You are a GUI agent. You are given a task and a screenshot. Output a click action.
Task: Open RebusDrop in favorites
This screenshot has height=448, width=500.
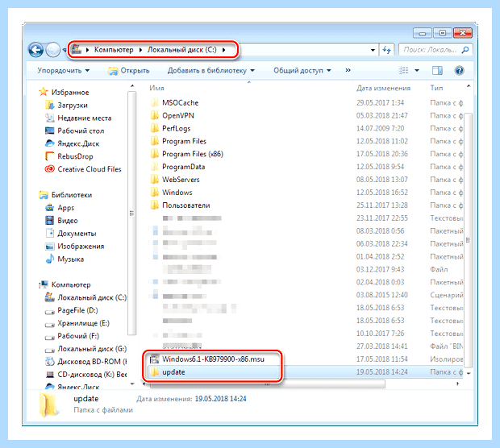pyautogui.click(x=69, y=156)
